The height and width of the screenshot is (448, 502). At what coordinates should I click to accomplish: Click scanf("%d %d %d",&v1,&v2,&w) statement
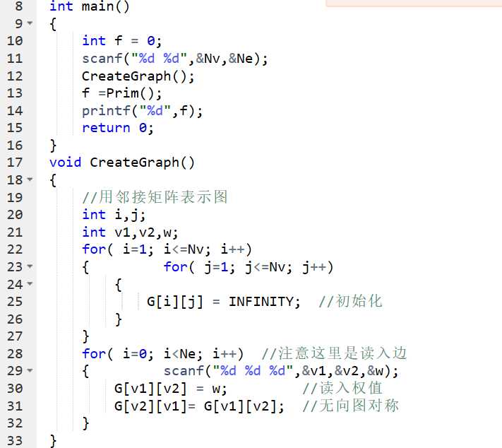pos(281,371)
